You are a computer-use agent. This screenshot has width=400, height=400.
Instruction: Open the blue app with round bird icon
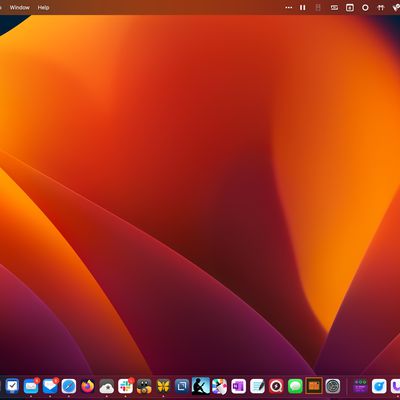(x=379, y=386)
